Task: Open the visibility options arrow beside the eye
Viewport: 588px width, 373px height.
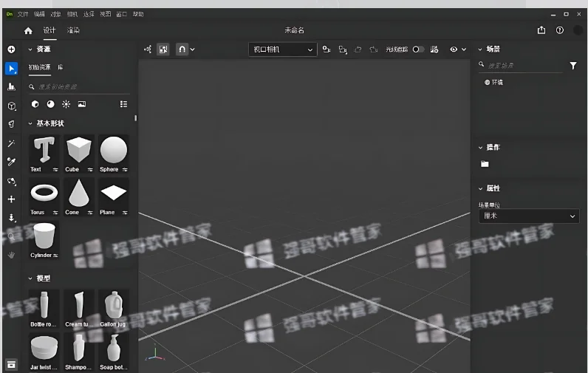Action: pyautogui.click(x=464, y=49)
